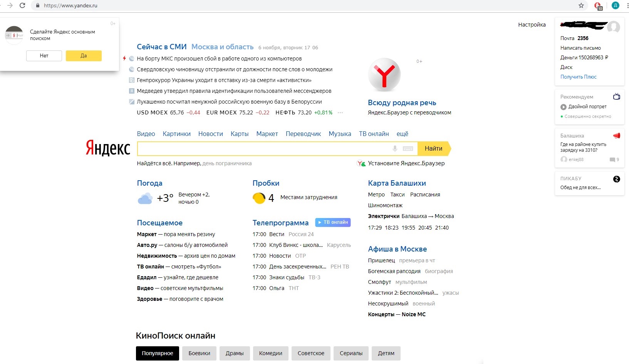Click play icon next to Двойной портрет
Viewport: 629px width, 364px height.
click(x=564, y=107)
